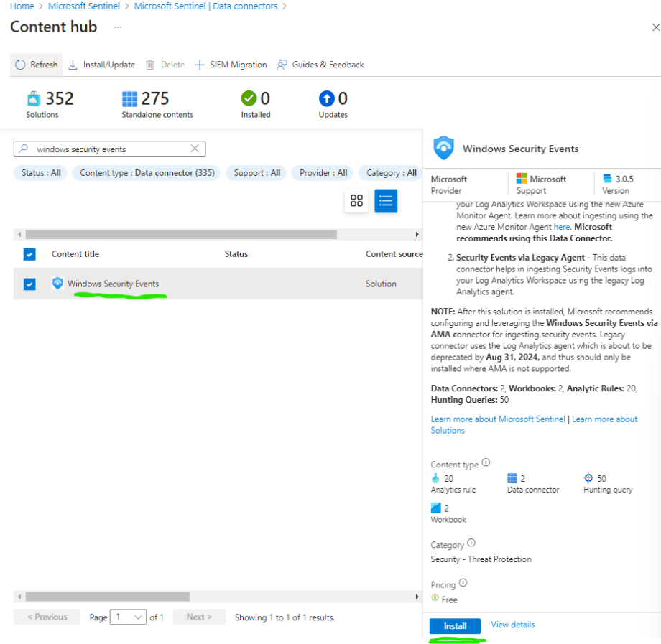This screenshot has height=644, width=661.
Task: Click the Showing 1 to 1 results text
Action: click(x=285, y=617)
